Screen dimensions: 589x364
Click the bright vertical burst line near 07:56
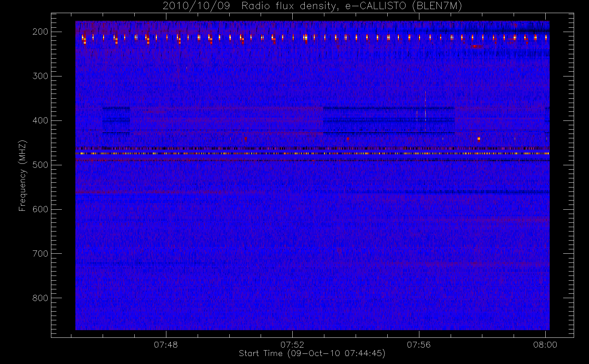click(x=425, y=111)
